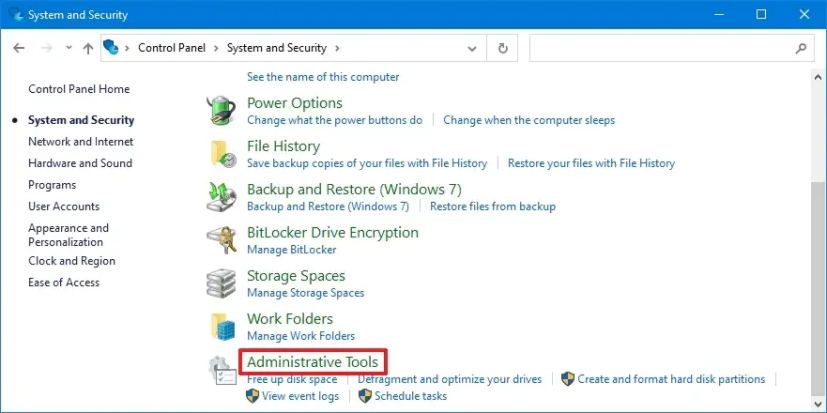The height and width of the screenshot is (413, 827).
Task: Go back with the back arrow
Action: pyautogui.click(x=19, y=48)
